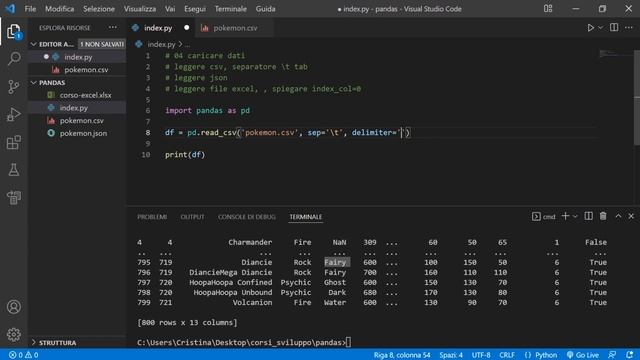Customize layout icon in title bar
The width and height of the screenshot is (640, 360).
(x=548, y=9)
